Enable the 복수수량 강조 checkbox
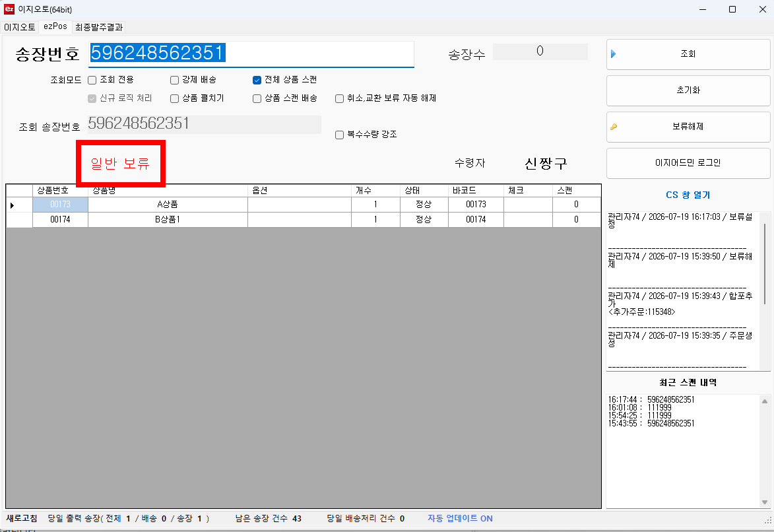 coord(339,135)
